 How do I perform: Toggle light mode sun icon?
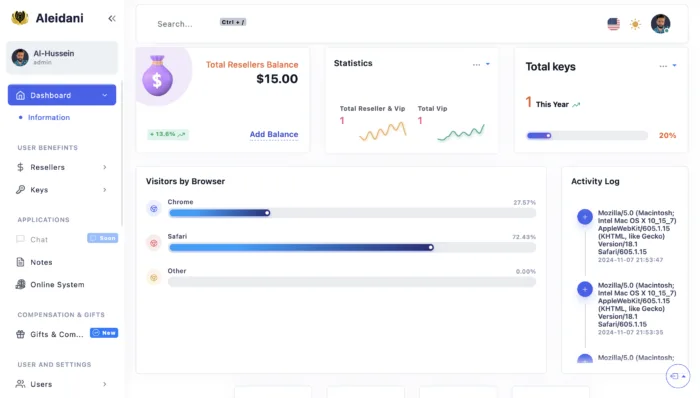(635, 24)
